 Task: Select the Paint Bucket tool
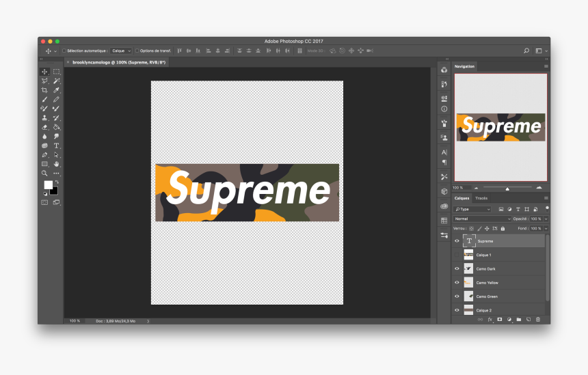pos(56,127)
